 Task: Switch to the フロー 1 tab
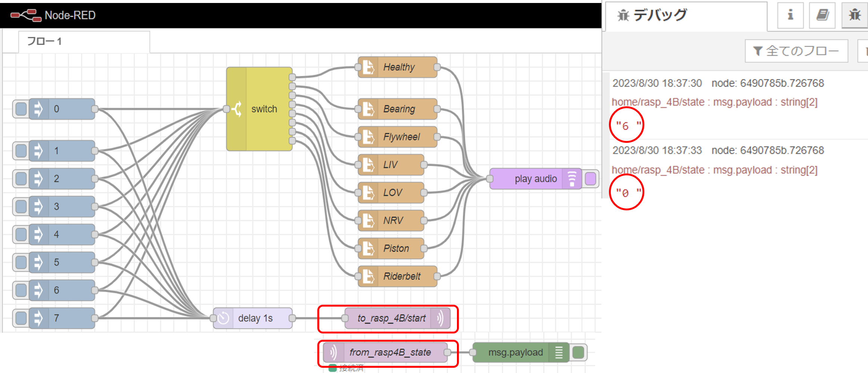tap(84, 42)
